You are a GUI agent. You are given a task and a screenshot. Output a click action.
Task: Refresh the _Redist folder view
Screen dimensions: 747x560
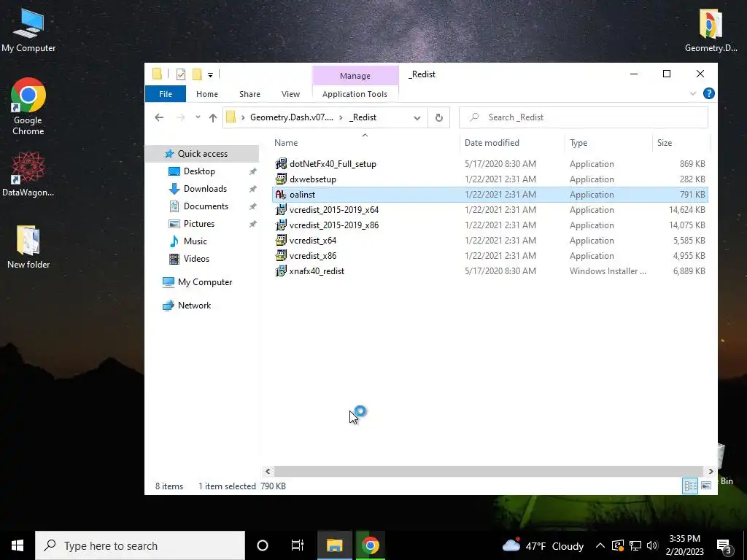pyautogui.click(x=438, y=117)
